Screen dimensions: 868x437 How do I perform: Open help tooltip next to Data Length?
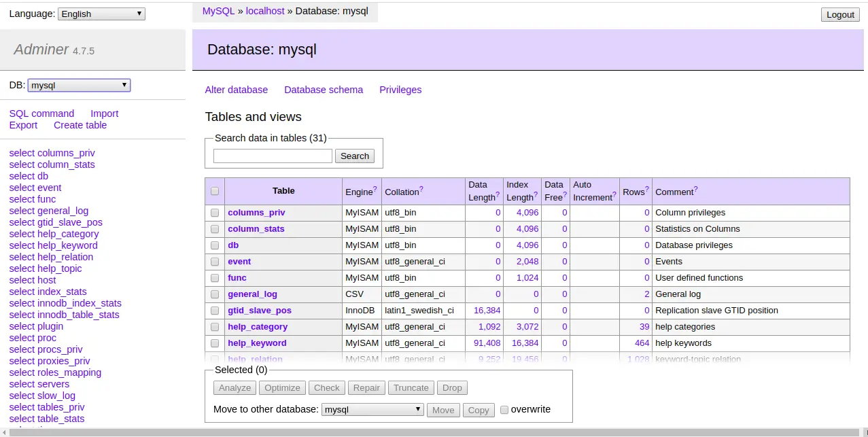[x=498, y=195]
